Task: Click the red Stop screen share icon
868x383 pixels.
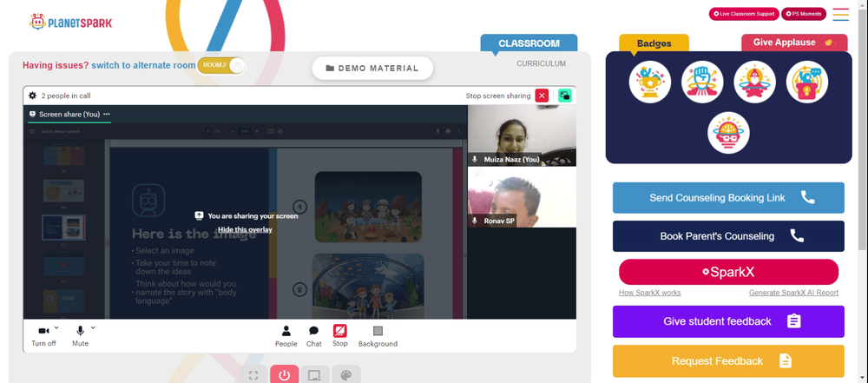Action: 340,331
